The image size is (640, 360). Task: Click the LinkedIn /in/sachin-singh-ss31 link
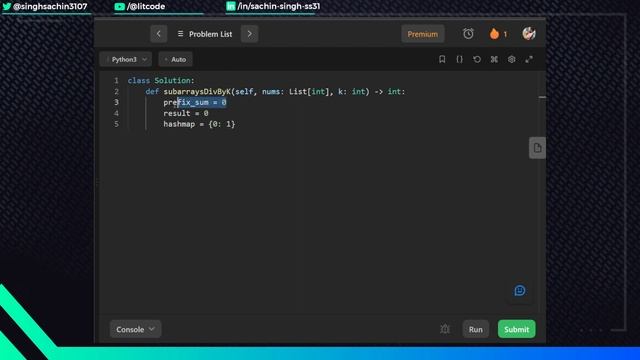pyautogui.click(x=273, y=7)
